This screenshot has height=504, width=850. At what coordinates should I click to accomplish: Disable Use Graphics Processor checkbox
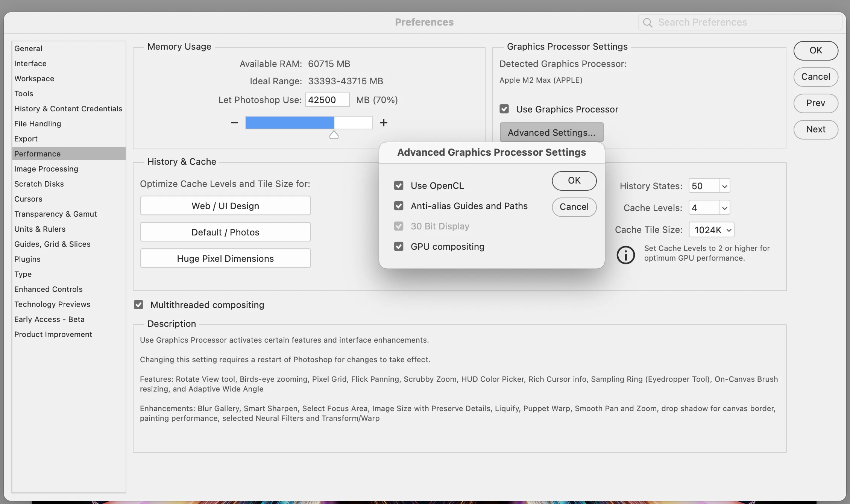[x=504, y=109]
